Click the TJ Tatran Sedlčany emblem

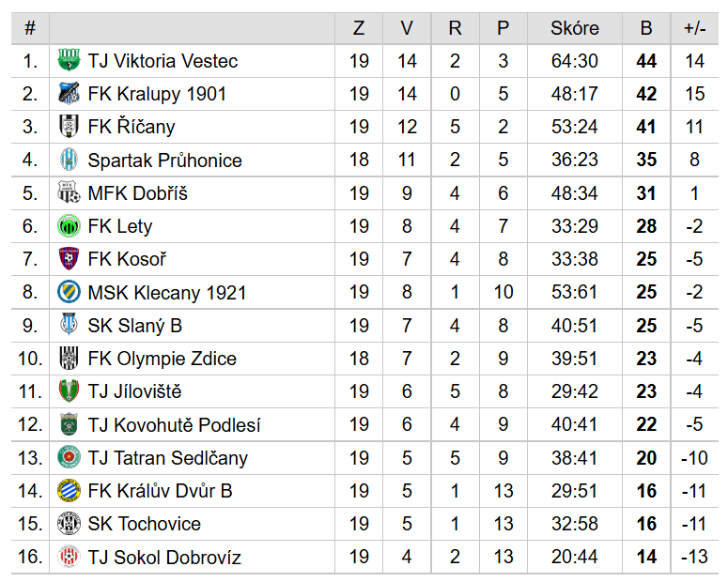click(69, 457)
